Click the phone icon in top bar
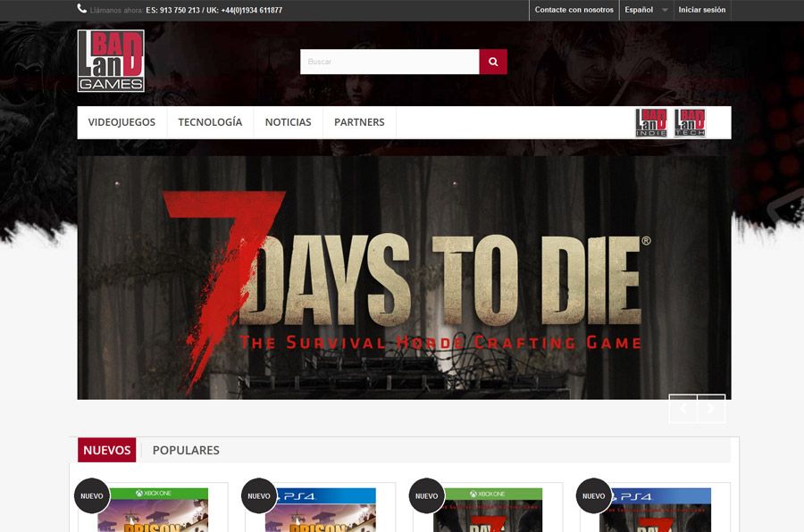Image resolution: width=804 pixels, height=532 pixels. tap(82, 9)
